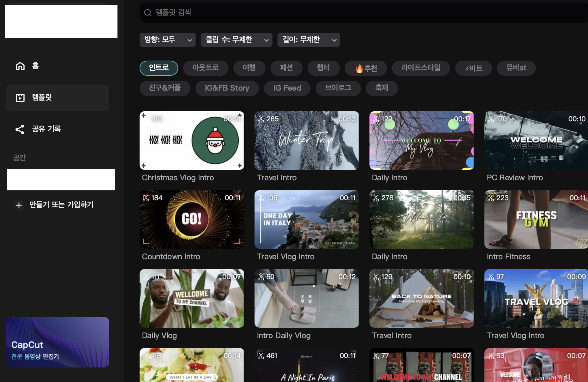Screen dimensions: 588x382
Task: Open the clip count filter dropdown
Action: [x=237, y=40]
